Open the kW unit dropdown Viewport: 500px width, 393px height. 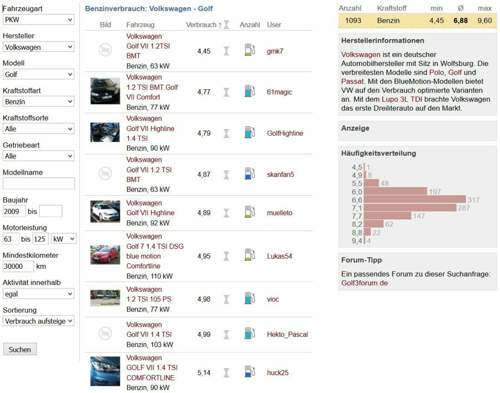click(64, 239)
